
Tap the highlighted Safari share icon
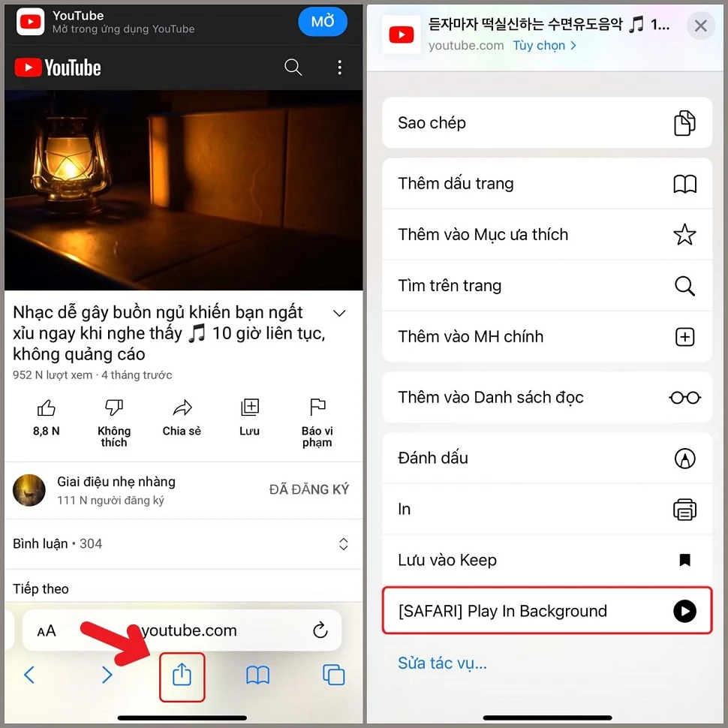(182, 675)
